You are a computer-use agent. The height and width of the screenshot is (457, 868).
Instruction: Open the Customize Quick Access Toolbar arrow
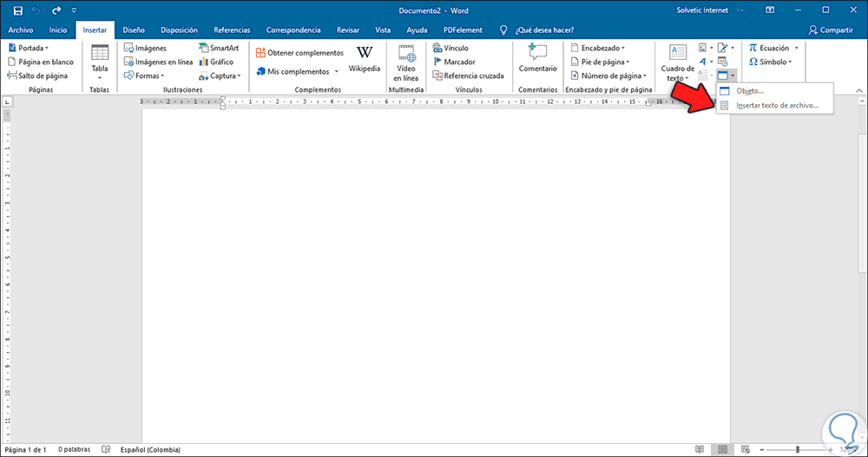(x=74, y=10)
